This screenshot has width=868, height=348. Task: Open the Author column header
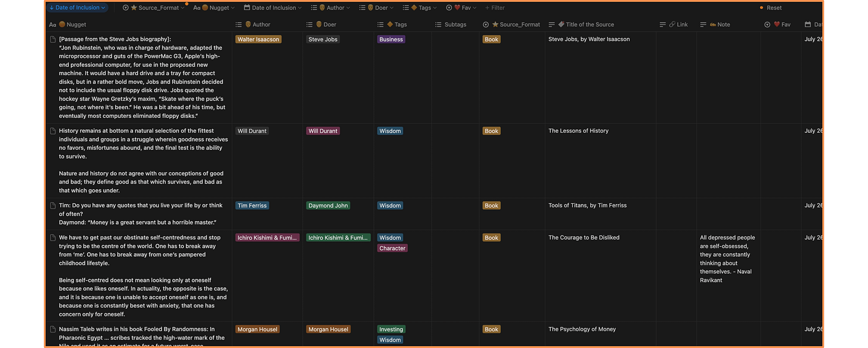267,24
